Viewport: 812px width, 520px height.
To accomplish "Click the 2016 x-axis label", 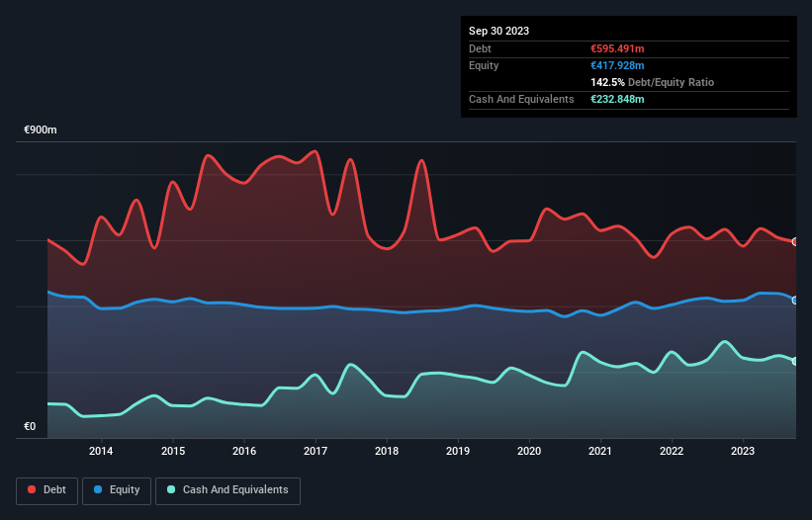I will [x=244, y=451].
